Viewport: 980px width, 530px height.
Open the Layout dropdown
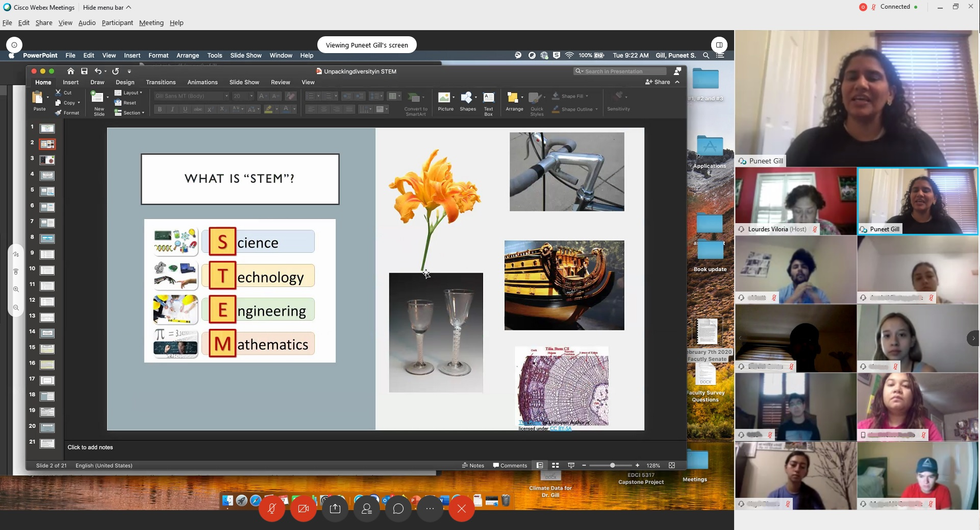129,93
